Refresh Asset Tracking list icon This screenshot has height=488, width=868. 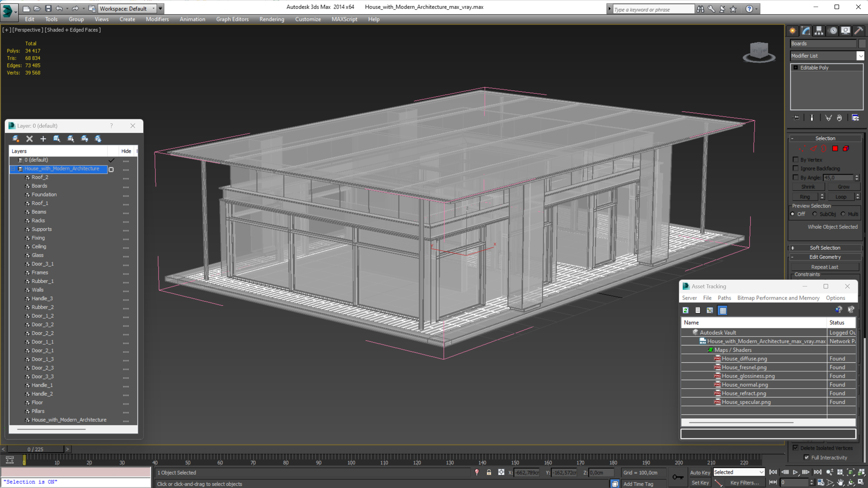pos(686,310)
